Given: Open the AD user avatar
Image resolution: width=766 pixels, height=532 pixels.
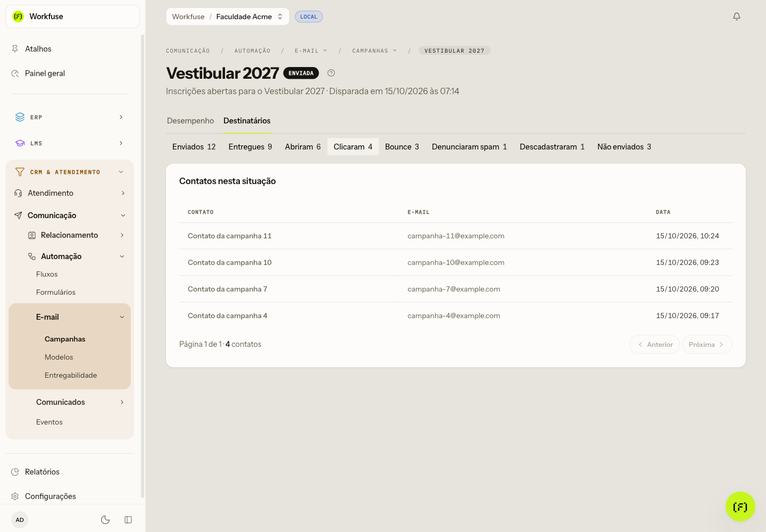Looking at the screenshot, I should tap(20, 520).
